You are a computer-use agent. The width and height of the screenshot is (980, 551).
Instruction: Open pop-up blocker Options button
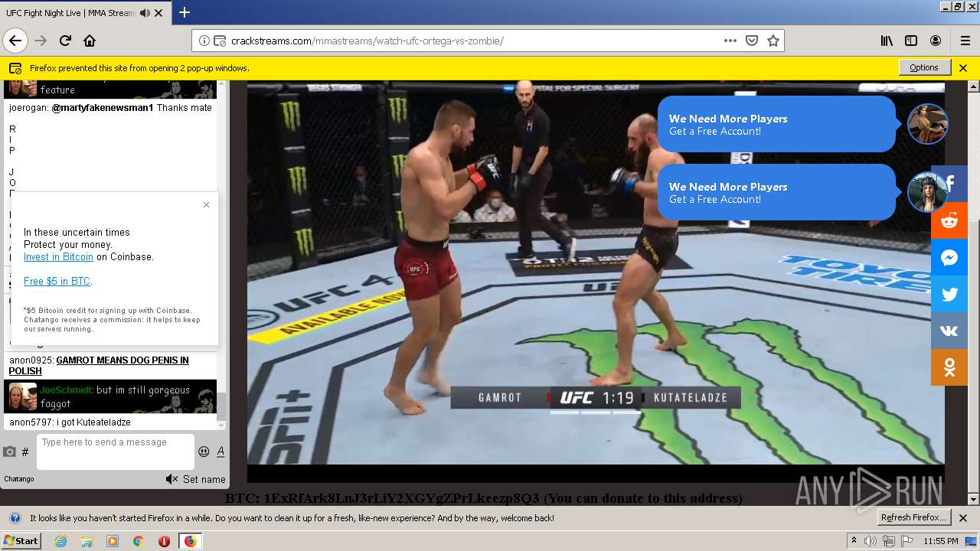[924, 67]
